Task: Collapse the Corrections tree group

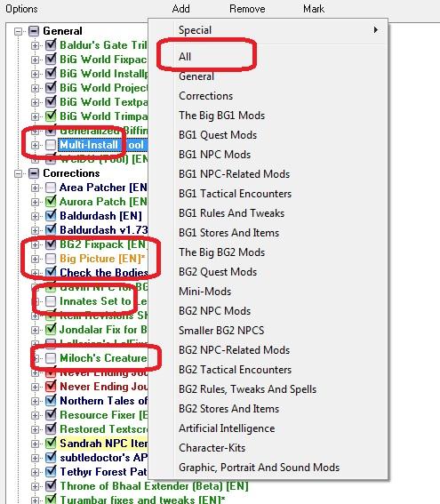Action: pos(19,173)
